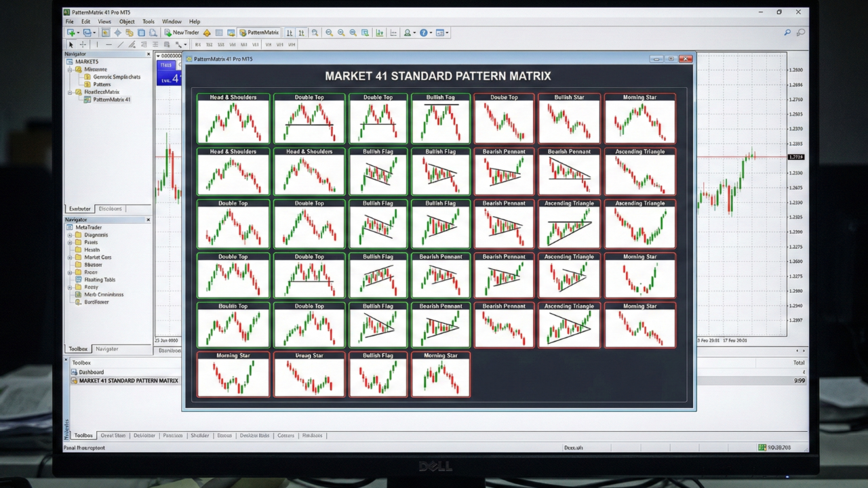Open the Views menu
868x488 pixels.
104,22
